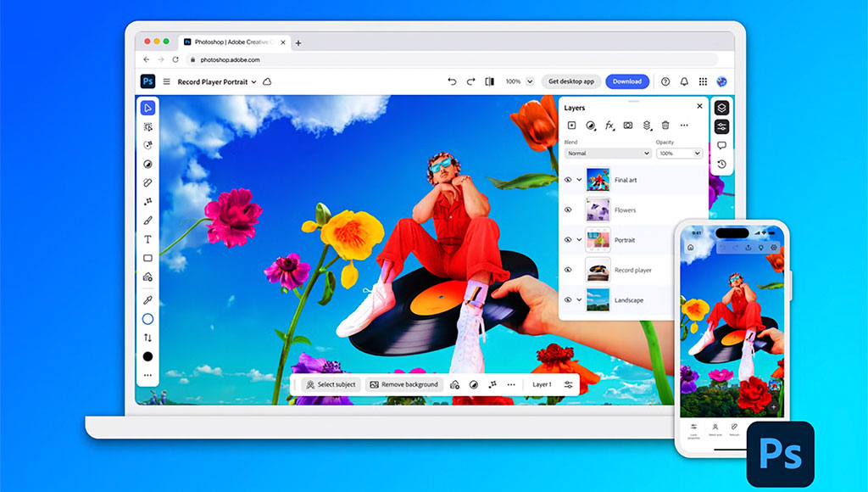
Task: Click the cloud sync status icon
Action: click(x=267, y=81)
